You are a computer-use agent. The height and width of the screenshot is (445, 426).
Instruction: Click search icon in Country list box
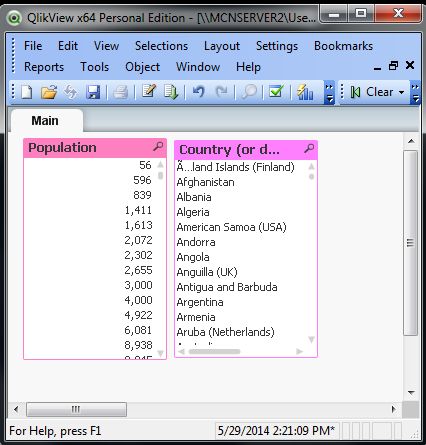(309, 148)
